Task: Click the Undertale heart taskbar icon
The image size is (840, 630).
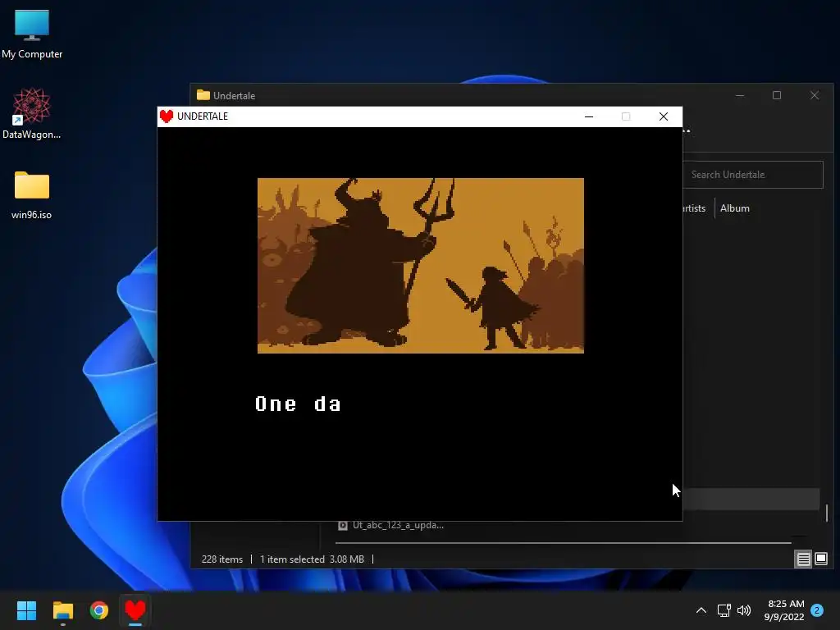Action: 135,610
